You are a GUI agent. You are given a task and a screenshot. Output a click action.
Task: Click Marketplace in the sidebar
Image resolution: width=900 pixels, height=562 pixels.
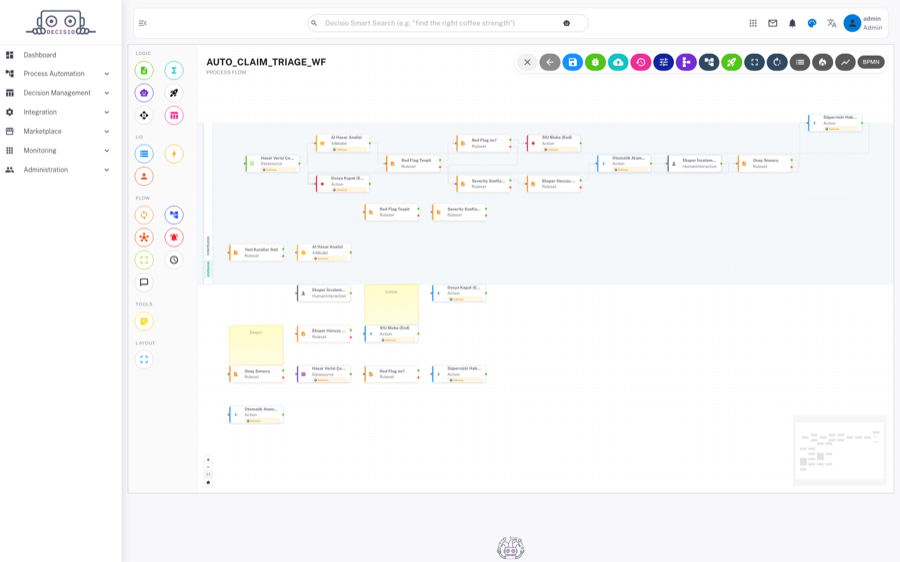pos(42,131)
